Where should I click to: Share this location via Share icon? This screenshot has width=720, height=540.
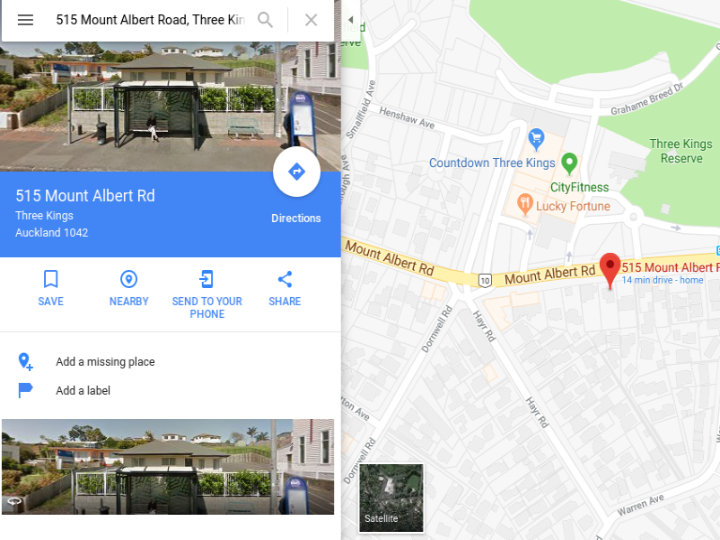click(285, 279)
